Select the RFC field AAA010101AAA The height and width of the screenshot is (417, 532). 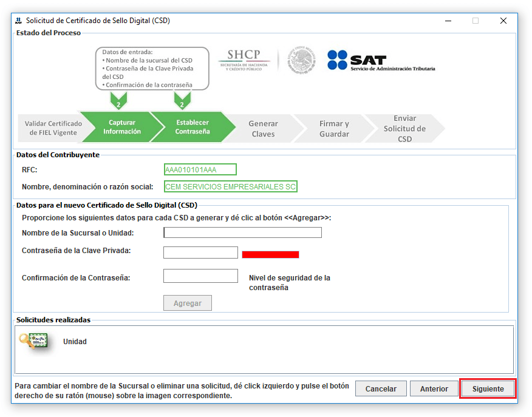200,169
